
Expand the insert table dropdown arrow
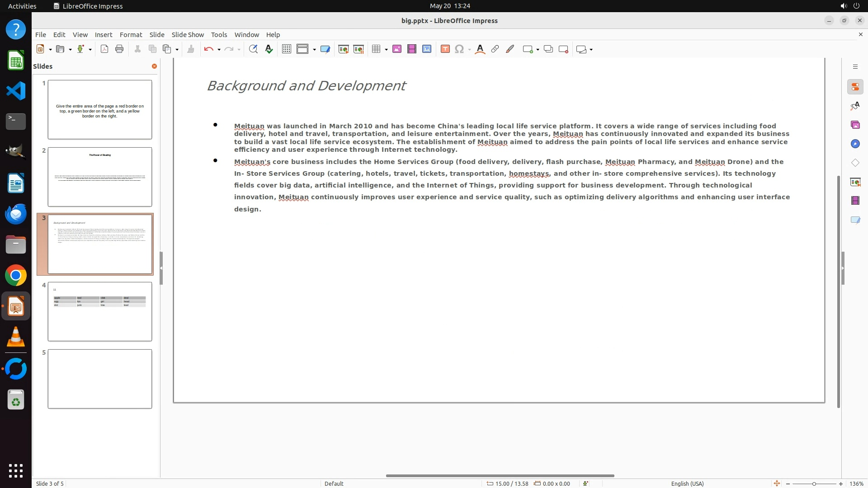[386, 50]
